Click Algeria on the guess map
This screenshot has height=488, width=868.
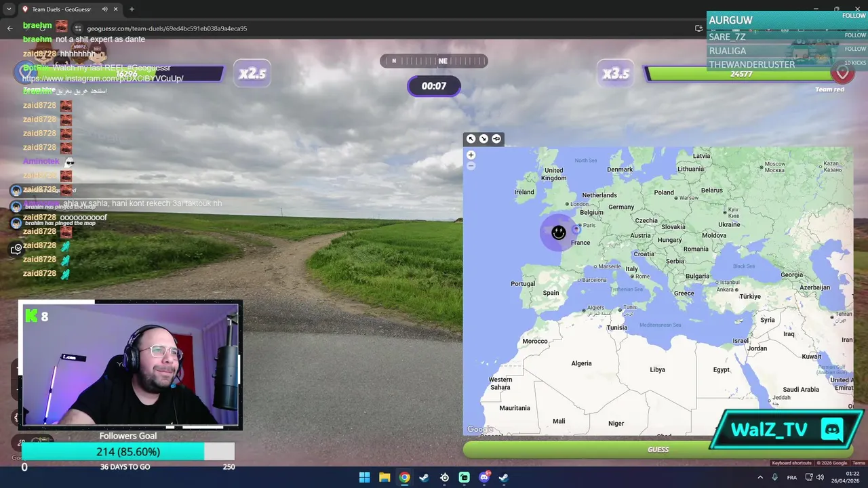(581, 363)
